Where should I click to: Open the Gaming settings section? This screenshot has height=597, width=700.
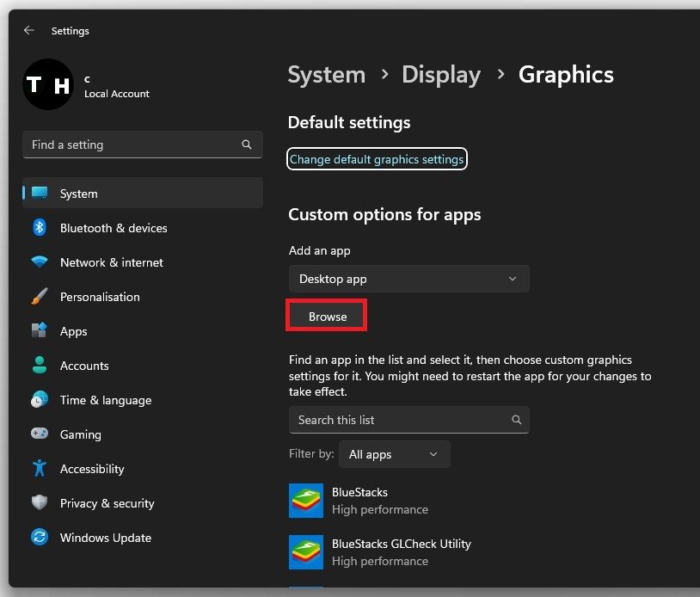coord(80,434)
